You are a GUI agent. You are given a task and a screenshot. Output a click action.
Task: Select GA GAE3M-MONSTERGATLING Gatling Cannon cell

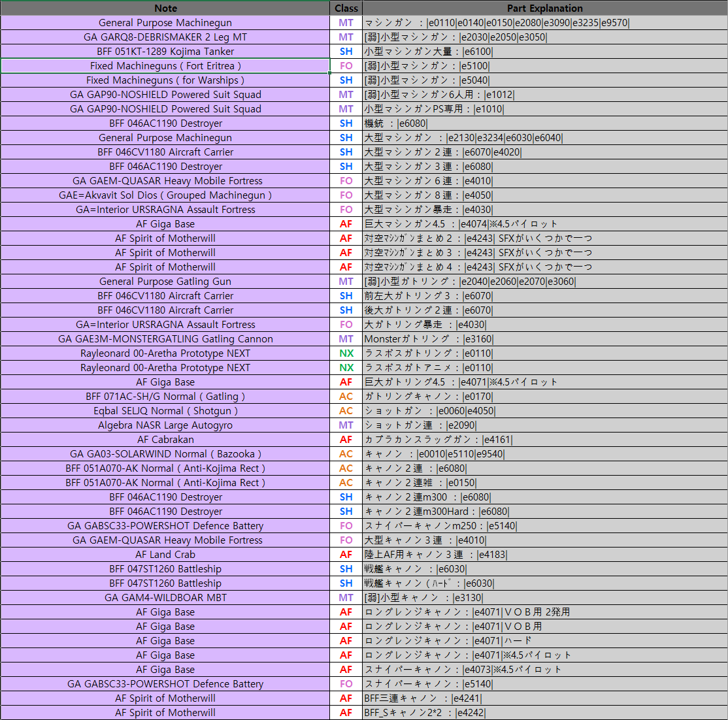165,339
